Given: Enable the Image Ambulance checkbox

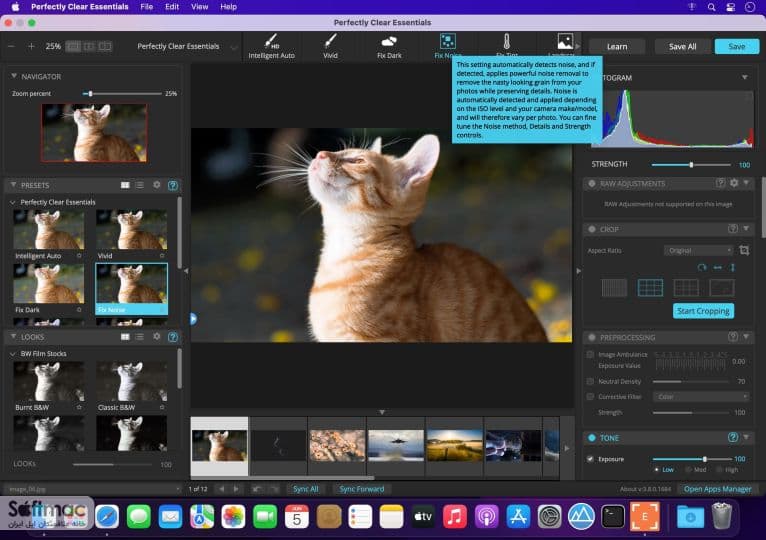Looking at the screenshot, I should [x=590, y=354].
